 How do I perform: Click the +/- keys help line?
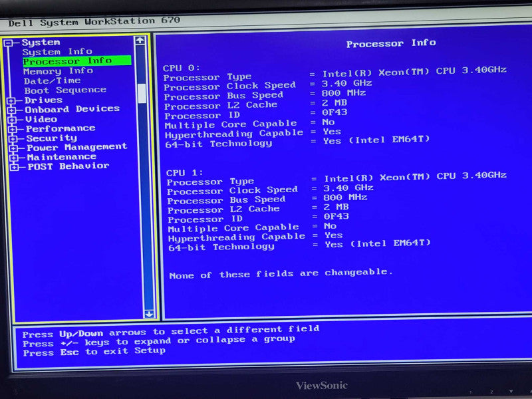tap(159, 341)
